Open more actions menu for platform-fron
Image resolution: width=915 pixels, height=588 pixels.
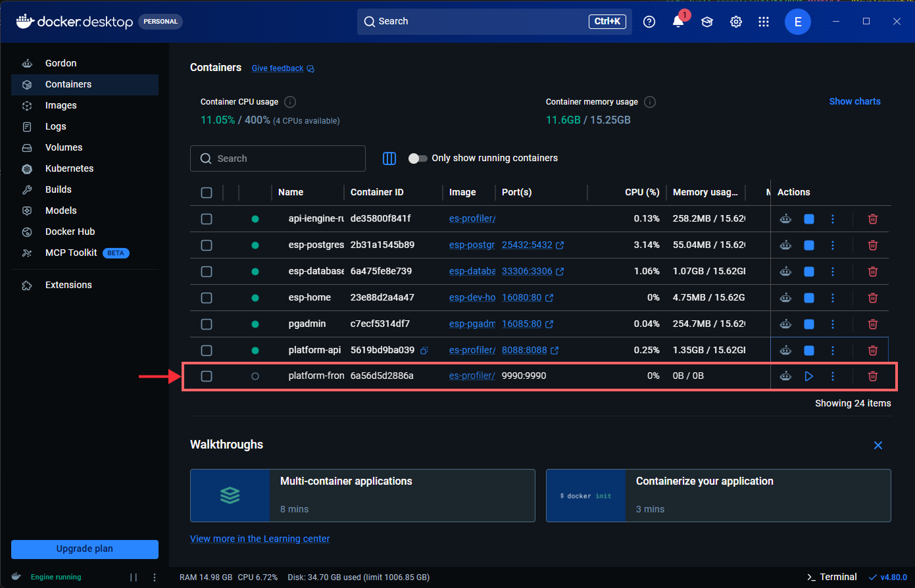point(833,376)
